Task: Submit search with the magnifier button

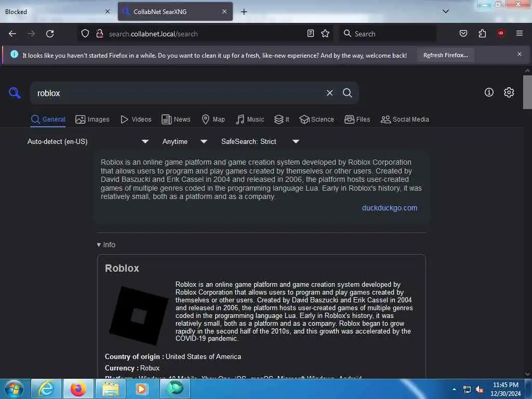Action: click(347, 92)
